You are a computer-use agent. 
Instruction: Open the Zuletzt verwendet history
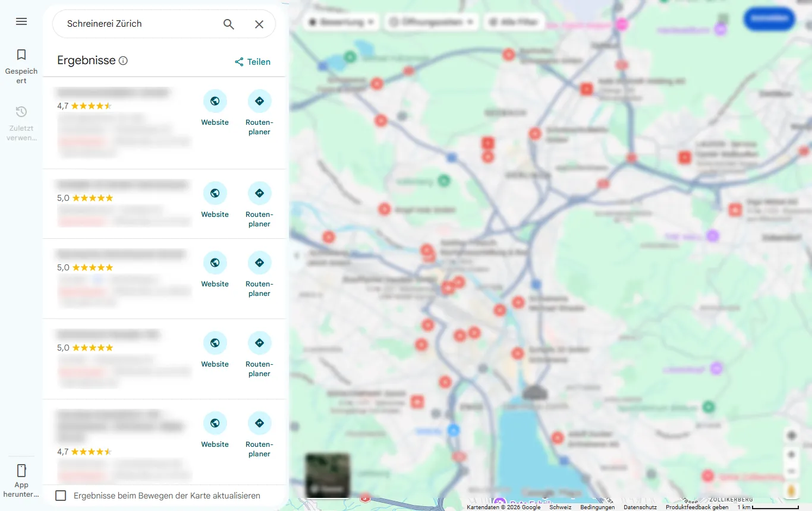tap(21, 123)
